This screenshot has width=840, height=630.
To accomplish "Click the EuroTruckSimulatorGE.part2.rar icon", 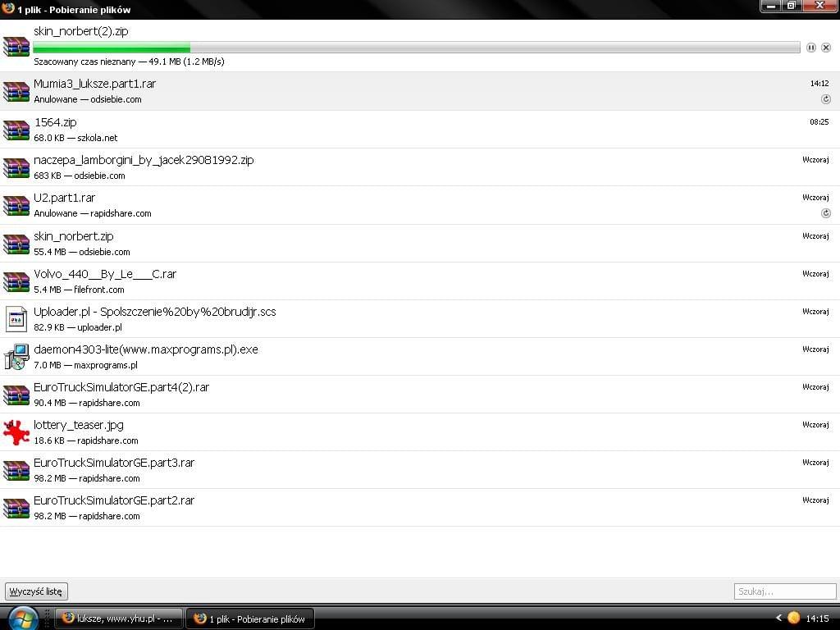I will [16, 508].
